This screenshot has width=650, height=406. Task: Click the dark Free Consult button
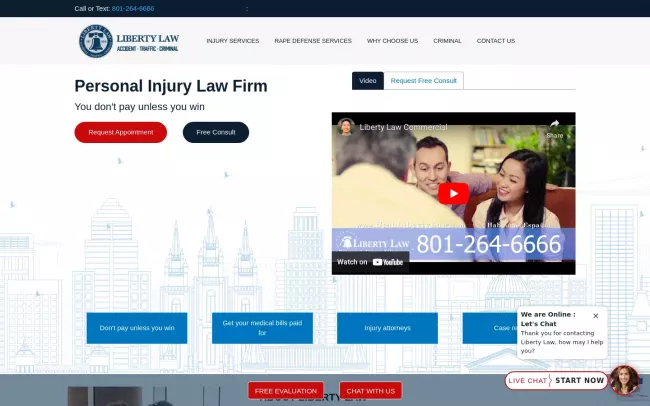coord(215,132)
